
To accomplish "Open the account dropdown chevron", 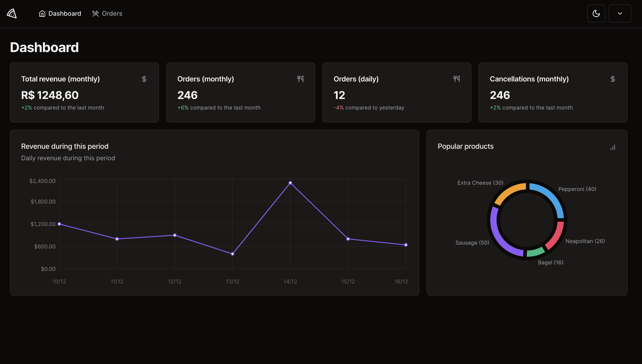I will tap(620, 13).
